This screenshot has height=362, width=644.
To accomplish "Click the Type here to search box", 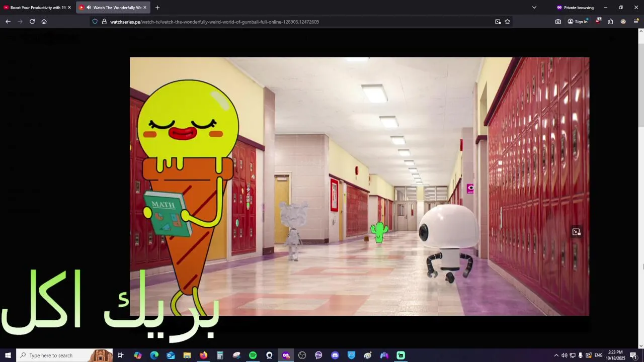I will pos(64,355).
